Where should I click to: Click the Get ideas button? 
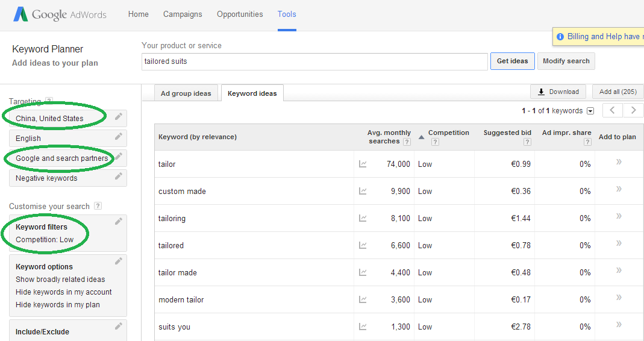click(x=512, y=61)
